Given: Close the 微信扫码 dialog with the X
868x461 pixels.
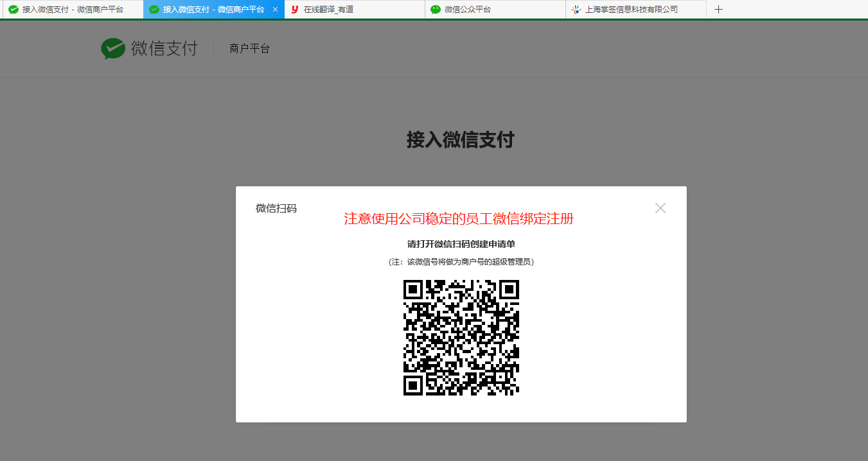Looking at the screenshot, I should tap(660, 208).
